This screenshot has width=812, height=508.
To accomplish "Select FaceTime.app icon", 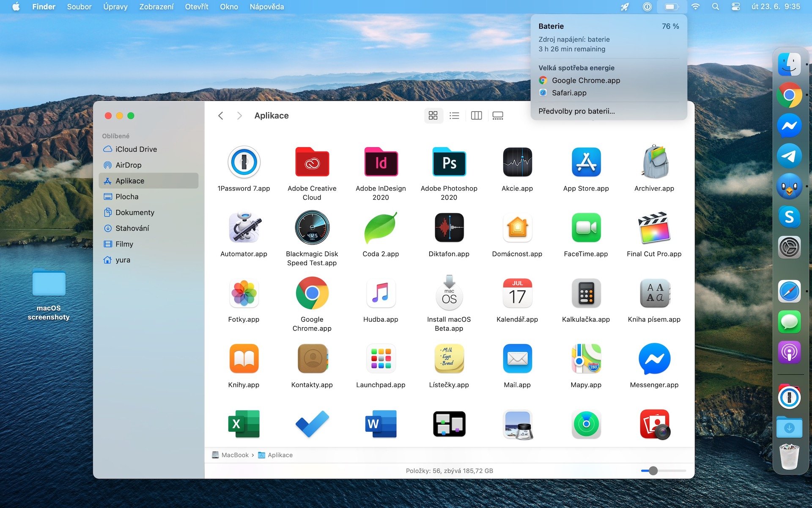I will 586,227.
